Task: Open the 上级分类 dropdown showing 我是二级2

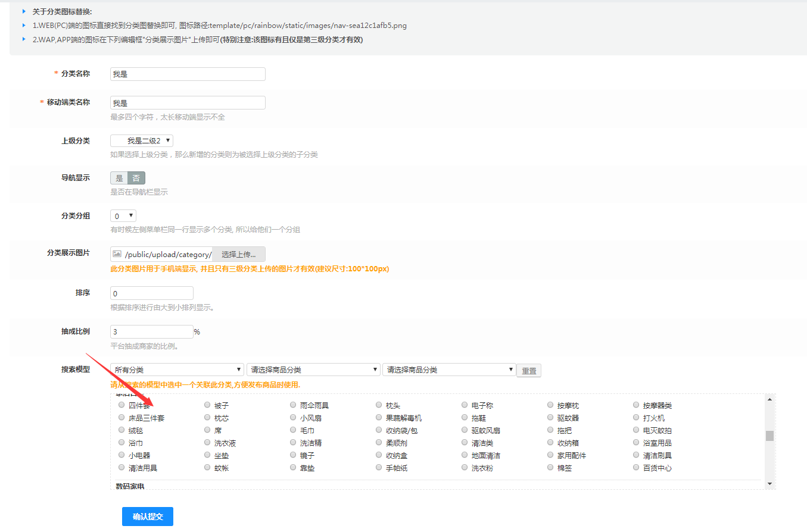Action: (x=142, y=140)
